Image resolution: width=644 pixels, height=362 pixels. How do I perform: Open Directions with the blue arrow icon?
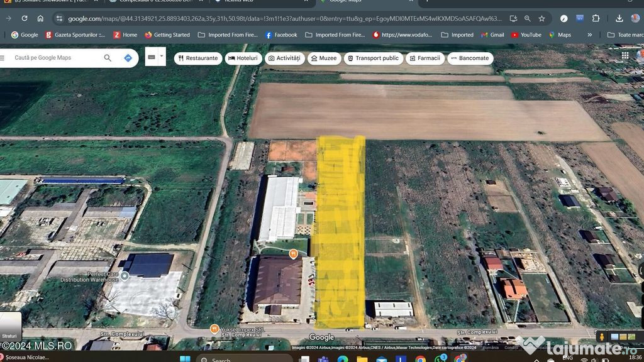128,58
